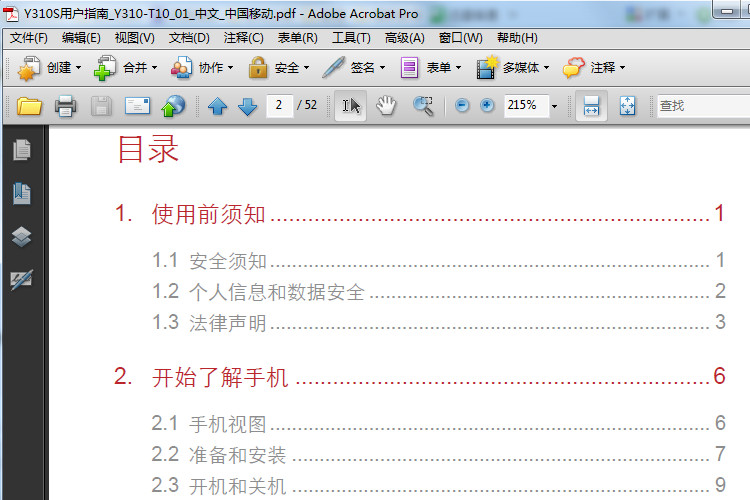750x500 pixels.
Task: Toggle fit one full page view
Action: (628, 106)
